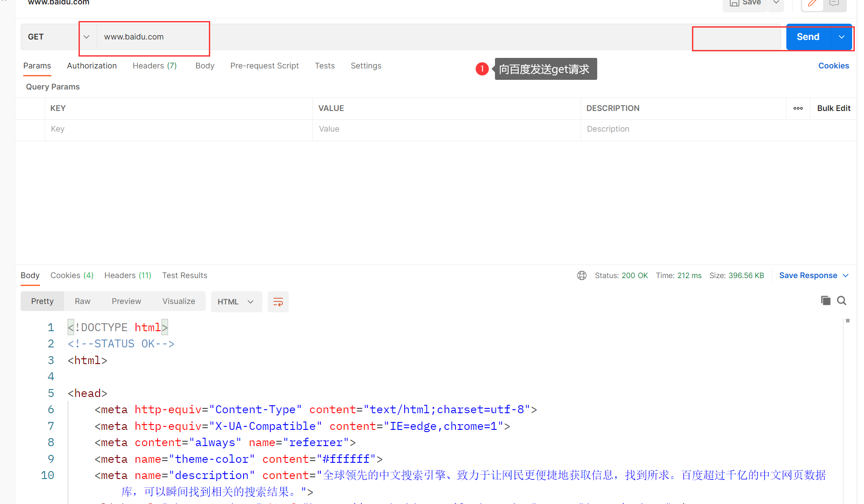Click the "<!--STATUS OK-->" comment line

121,344
